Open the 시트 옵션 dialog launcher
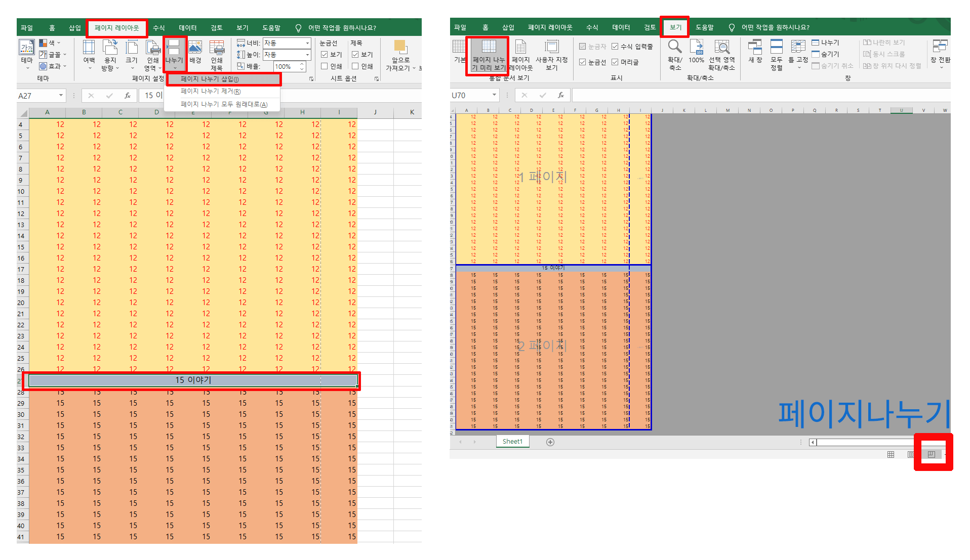The image size is (970, 560). (x=377, y=79)
